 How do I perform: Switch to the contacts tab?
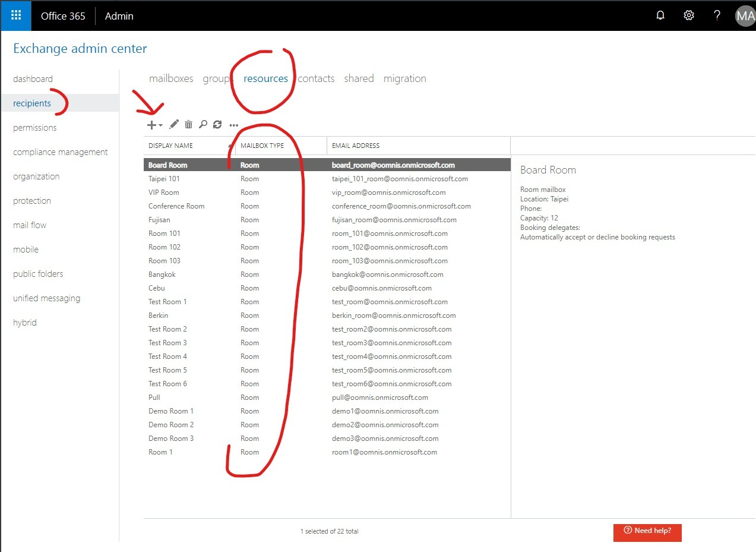(x=316, y=78)
